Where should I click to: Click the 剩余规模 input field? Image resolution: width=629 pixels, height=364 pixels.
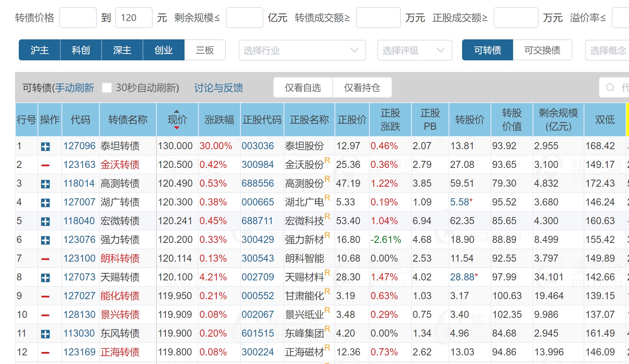pyautogui.click(x=244, y=18)
